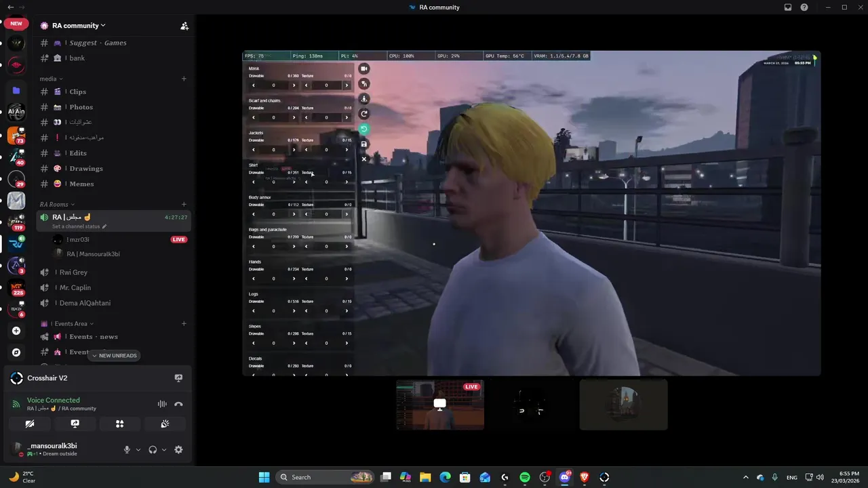This screenshot has height=488, width=868.
Task: Open microphone input options chevron
Action: click(138, 449)
